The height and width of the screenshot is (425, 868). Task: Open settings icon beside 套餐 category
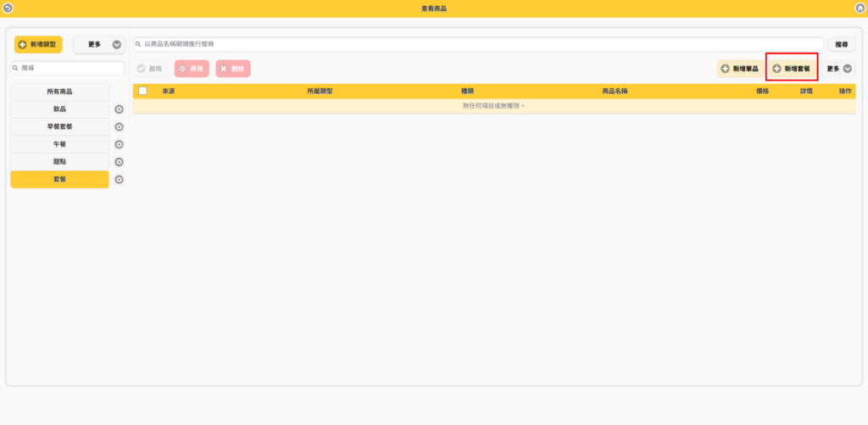point(119,180)
